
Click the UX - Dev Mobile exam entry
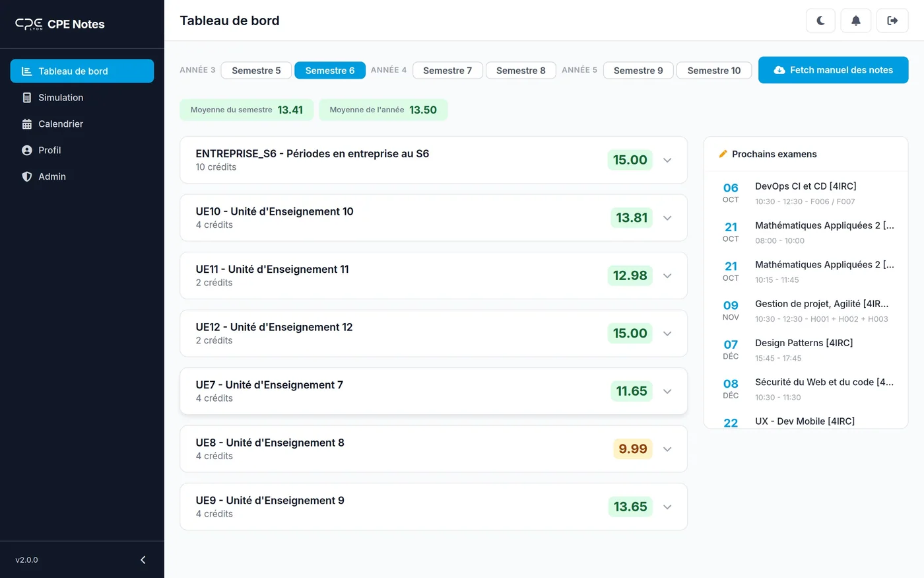[x=806, y=421]
